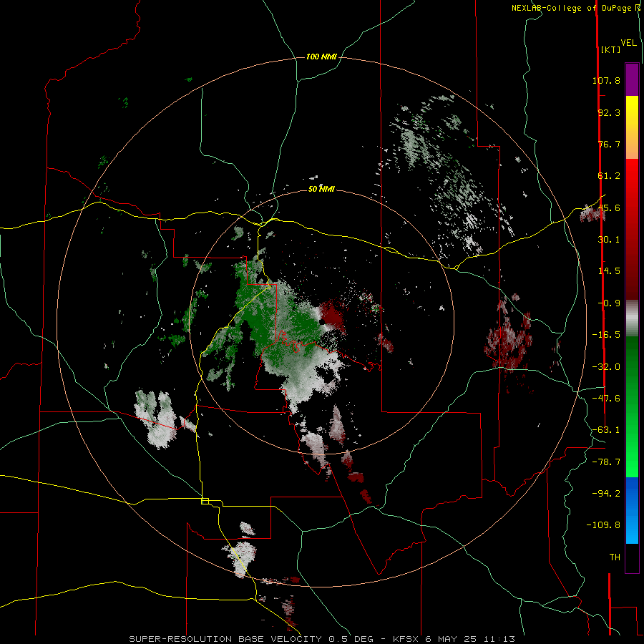The height and width of the screenshot is (644, 644).
Task: Click the gray near-zero segment of color bar
Action: (632, 318)
